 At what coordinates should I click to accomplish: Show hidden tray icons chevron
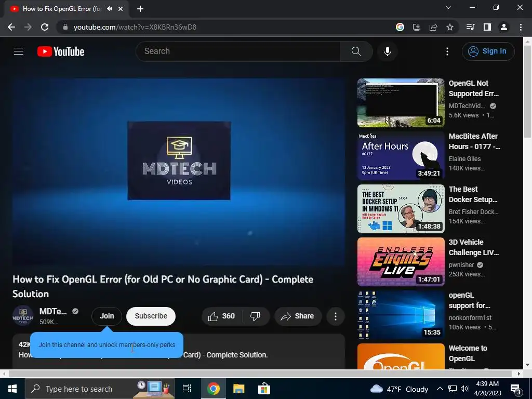440,389
